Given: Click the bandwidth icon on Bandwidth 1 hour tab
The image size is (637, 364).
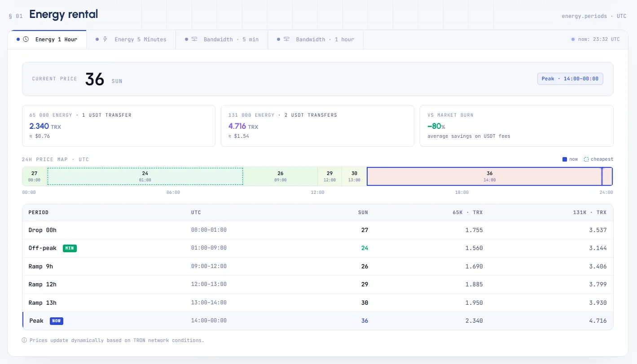Looking at the screenshot, I should click(286, 39).
